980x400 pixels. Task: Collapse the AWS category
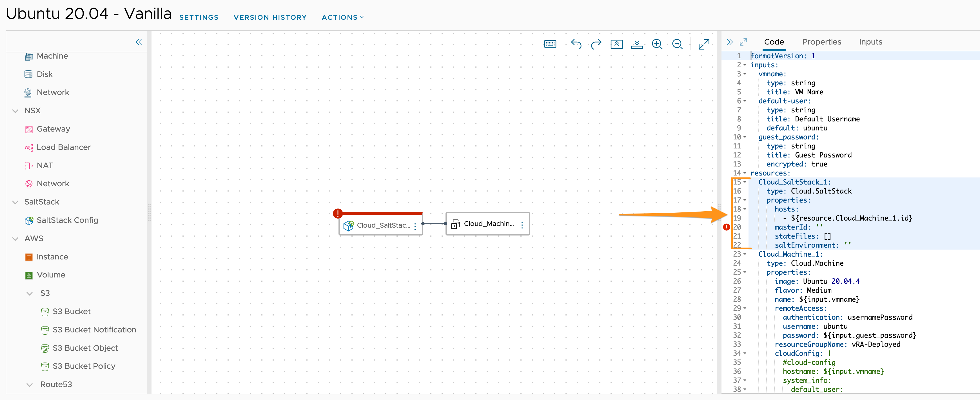point(15,239)
